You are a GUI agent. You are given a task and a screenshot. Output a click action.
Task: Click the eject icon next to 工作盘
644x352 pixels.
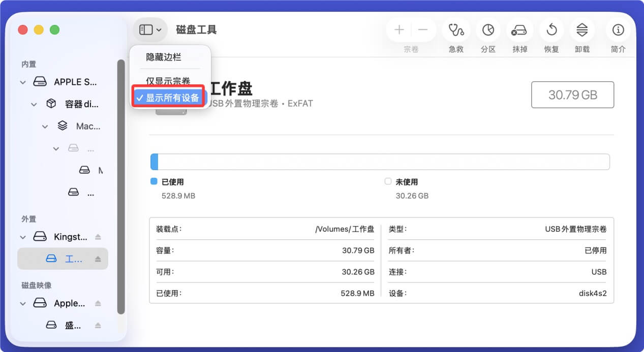(98, 259)
